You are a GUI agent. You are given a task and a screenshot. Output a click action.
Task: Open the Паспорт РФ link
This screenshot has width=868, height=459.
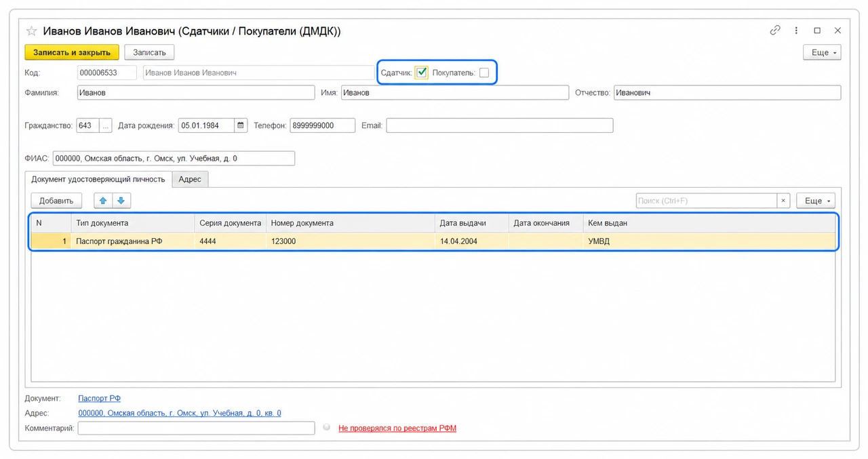(100, 399)
